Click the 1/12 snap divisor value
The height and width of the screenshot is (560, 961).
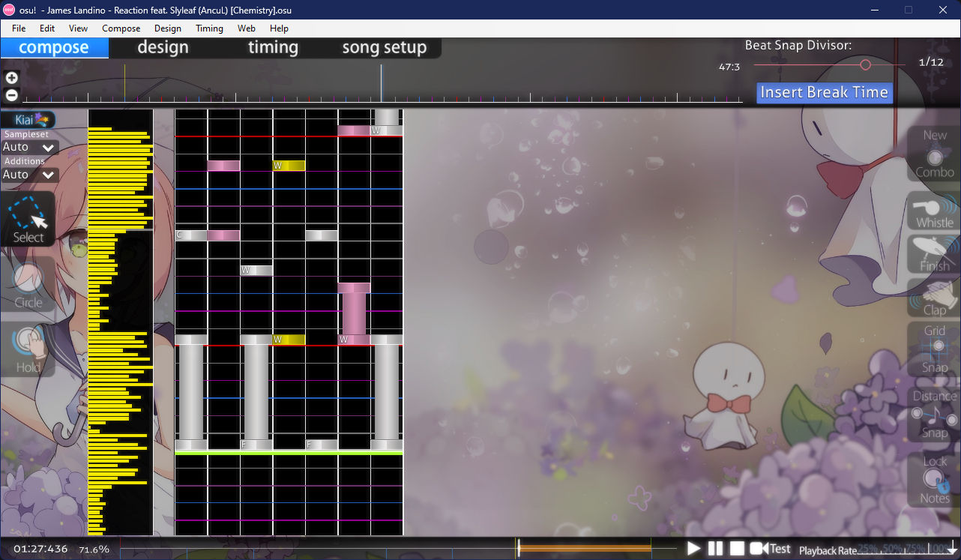pos(931,62)
